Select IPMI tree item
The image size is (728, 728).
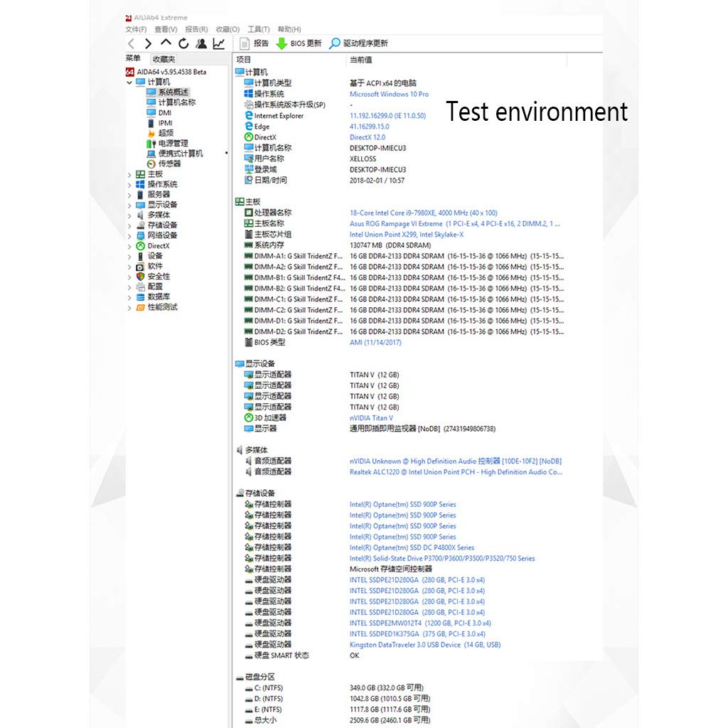click(x=165, y=123)
